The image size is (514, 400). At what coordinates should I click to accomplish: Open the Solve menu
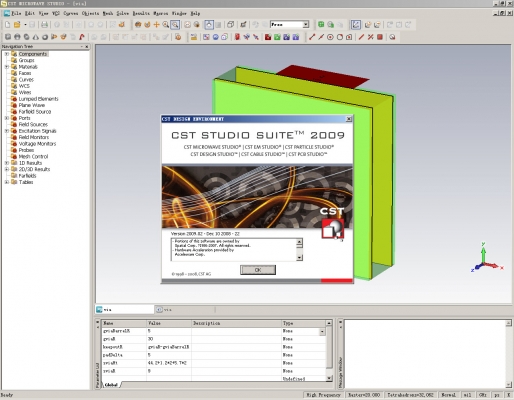pos(122,13)
